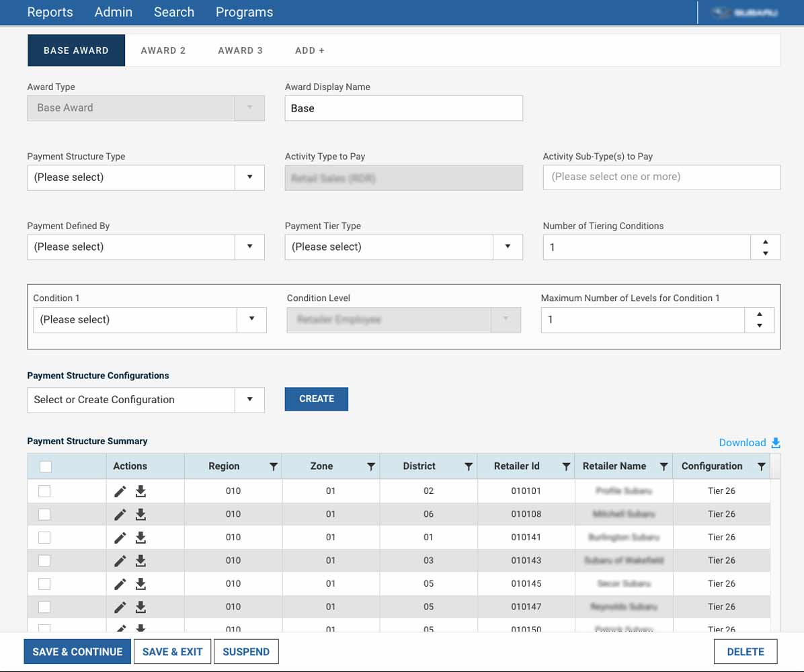The width and height of the screenshot is (804, 672).
Task: Click the Zone column filter funnel
Action: 370,466
